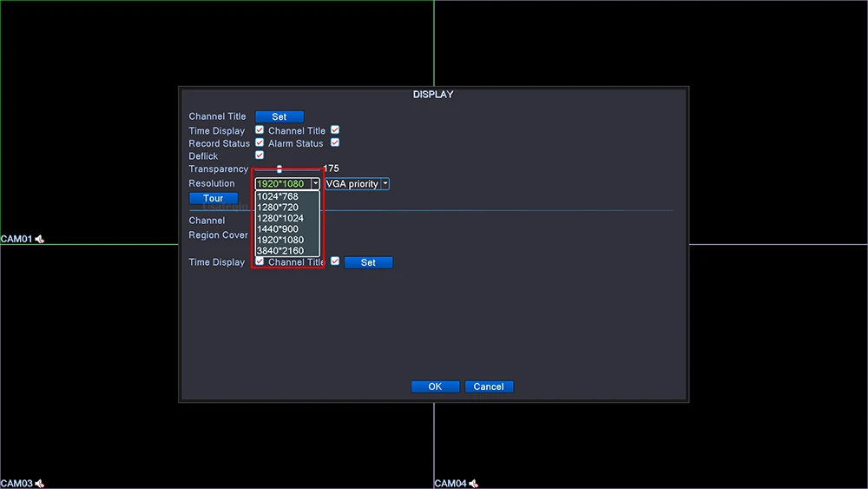868x489 pixels.
Task: Click the Tour button
Action: 214,198
